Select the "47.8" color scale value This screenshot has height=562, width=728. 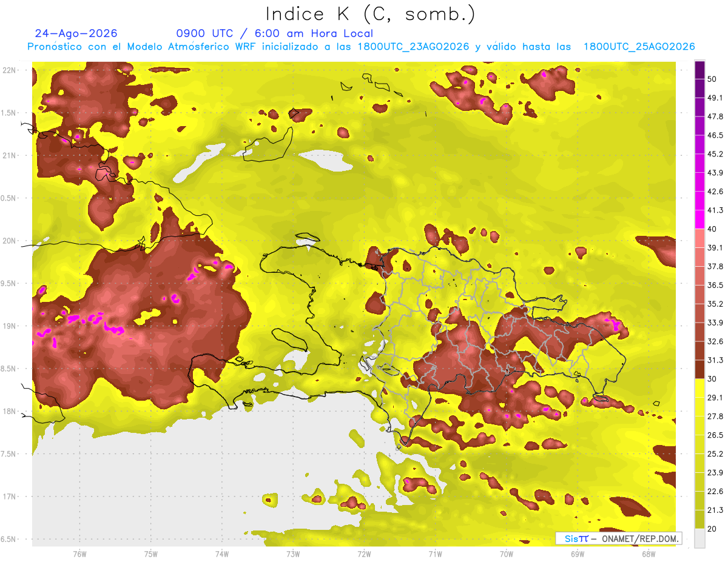[x=715, y=116]
